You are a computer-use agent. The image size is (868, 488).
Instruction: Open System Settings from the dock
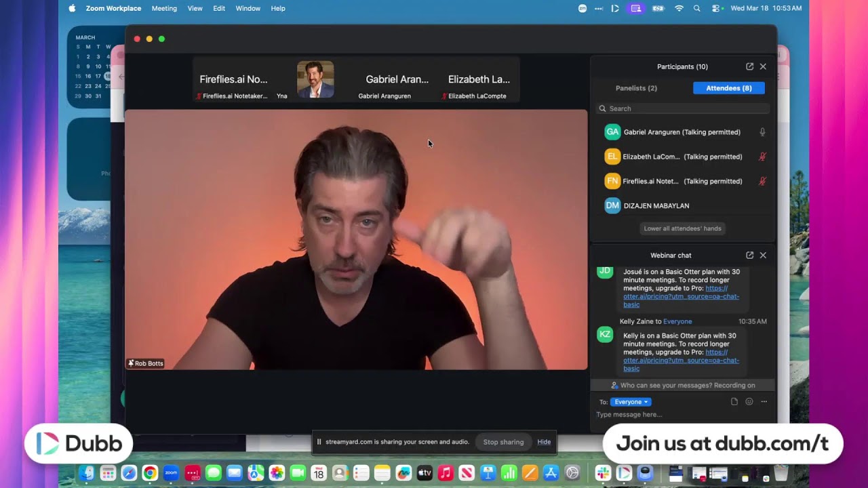572,473
